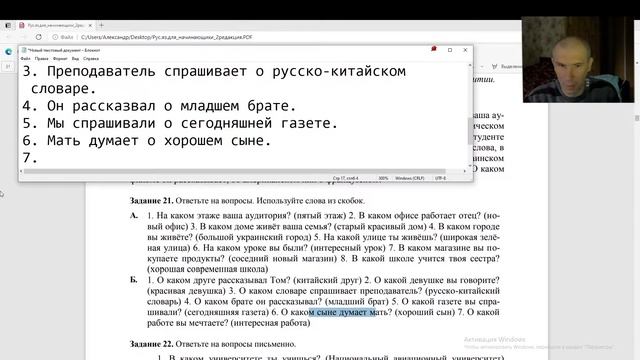Click the webcam video overlay
The width and height of the screenshot is (640, 360).
point(578,60)
